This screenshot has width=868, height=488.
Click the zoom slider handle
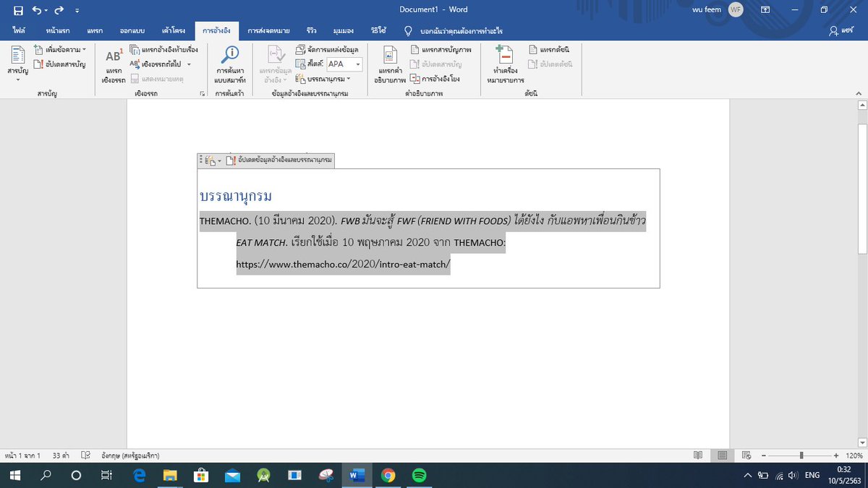point(801,455)
